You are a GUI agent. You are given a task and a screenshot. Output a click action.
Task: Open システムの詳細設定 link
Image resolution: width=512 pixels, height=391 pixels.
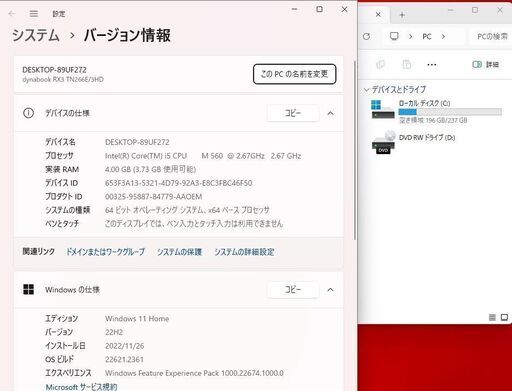244,252
